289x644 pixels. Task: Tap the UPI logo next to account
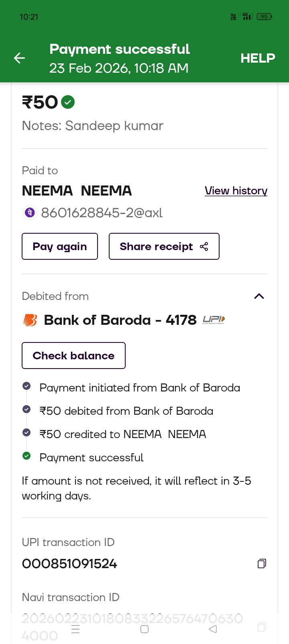pos(214,320)
